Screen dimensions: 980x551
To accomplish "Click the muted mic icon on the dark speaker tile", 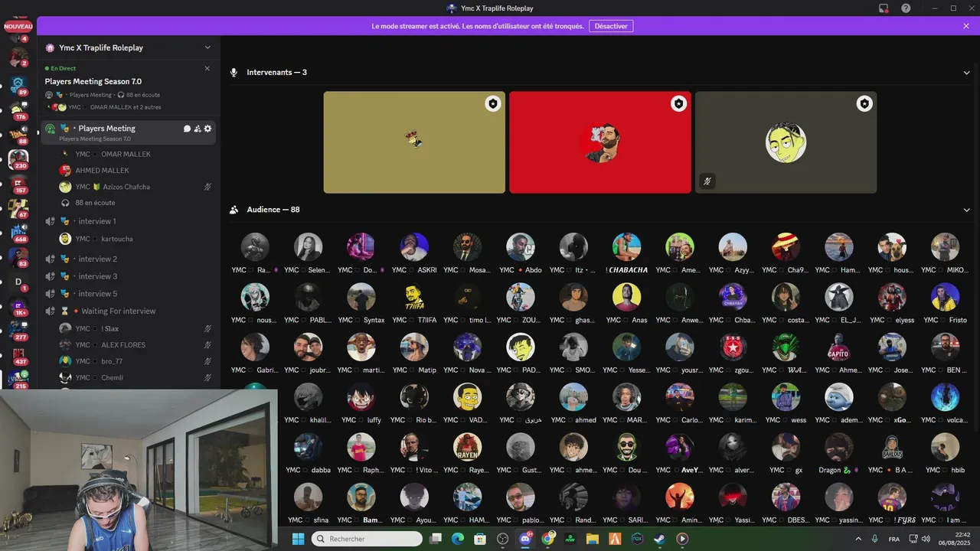I will (707, 181).
